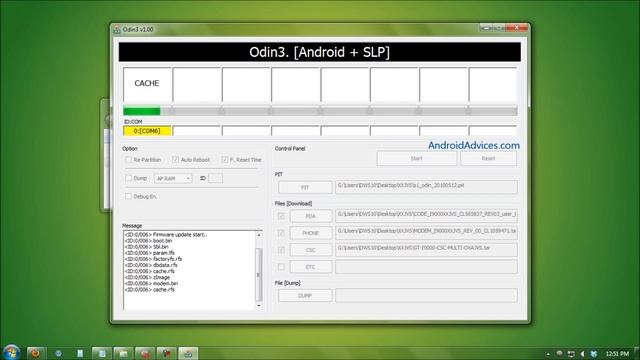Select the 'factoryfs.rfs' log line

pyautogui.click(x=153, y=259)
